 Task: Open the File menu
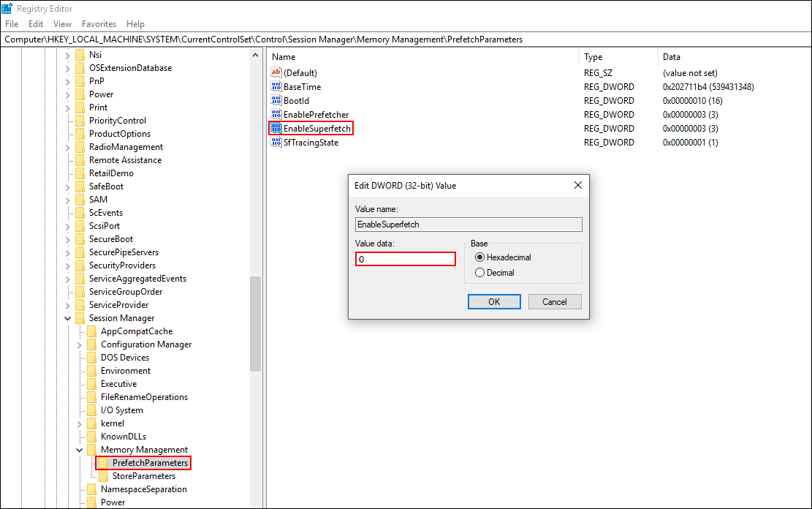pyautogui.click(x=12, y=24)
